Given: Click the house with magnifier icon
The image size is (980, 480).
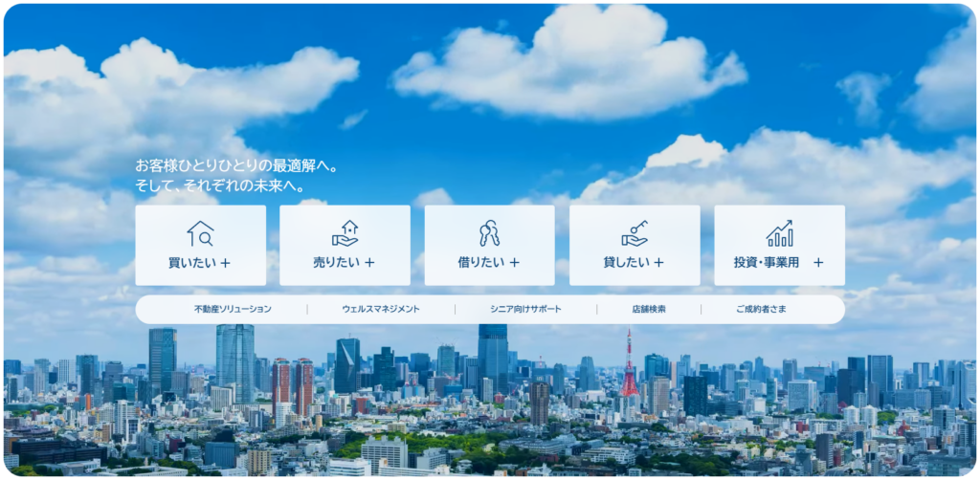Looking at the screenshot, I should click(200, 233).
